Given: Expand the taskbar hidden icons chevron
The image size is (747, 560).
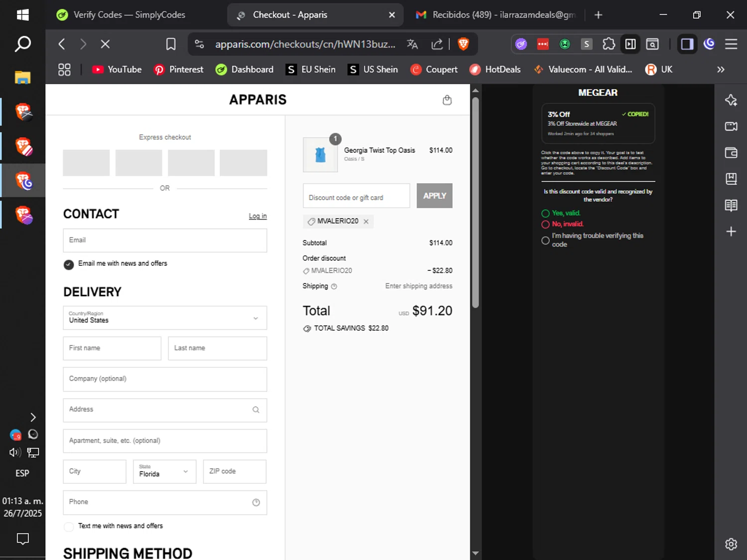Looking at the screenshot, I should click(x=33, y=417).
